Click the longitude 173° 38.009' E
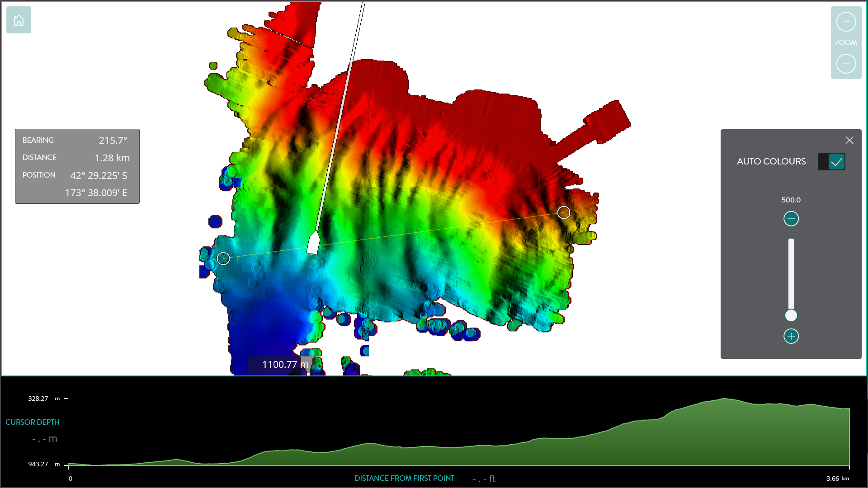Screen dimensions: 868x488 click(96, 193)
